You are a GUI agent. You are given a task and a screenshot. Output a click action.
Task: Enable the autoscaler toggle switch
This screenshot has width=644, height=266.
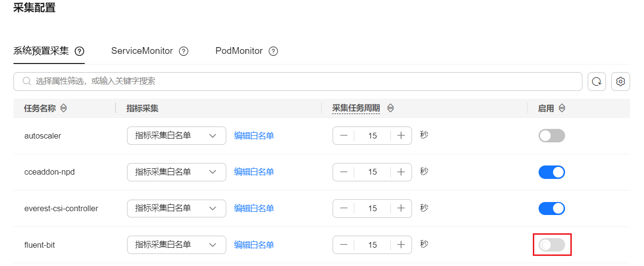click(552, 136)
